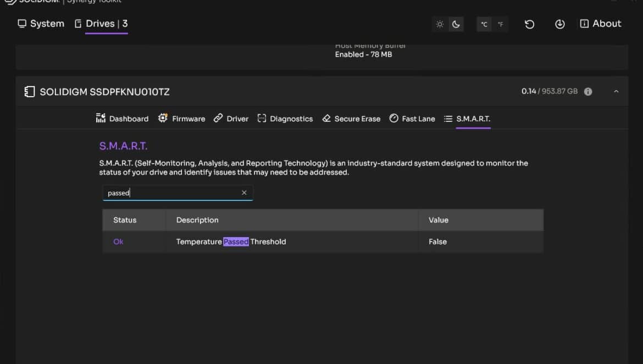This screenshot has width=643, height=364.
Task: Click the refresh icon
Action: pyautogui.click(x=529, y=24)
